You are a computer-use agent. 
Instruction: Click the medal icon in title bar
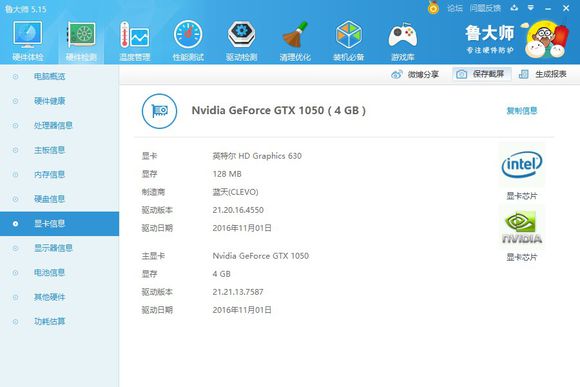click(x=433, y=8)
